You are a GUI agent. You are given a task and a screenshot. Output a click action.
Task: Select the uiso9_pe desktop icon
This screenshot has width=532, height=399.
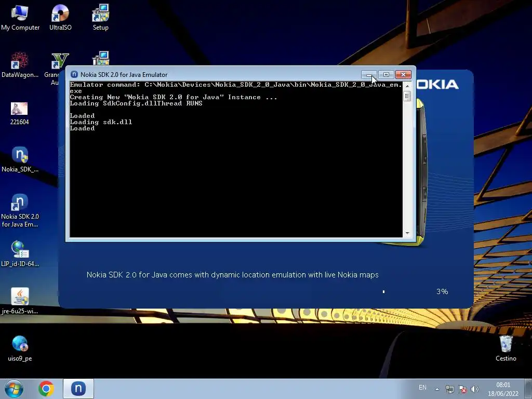click(20, 349)
